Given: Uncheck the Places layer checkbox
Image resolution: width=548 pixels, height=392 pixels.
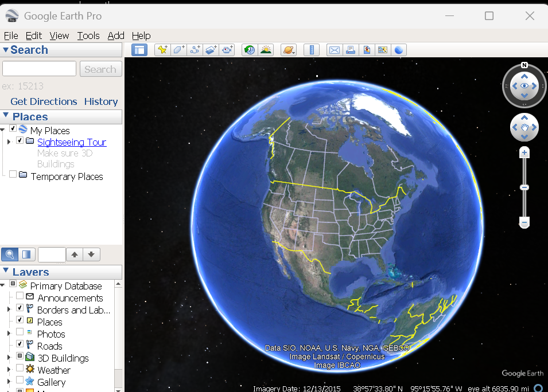Looking at the screenshot, I should [20, 319].
